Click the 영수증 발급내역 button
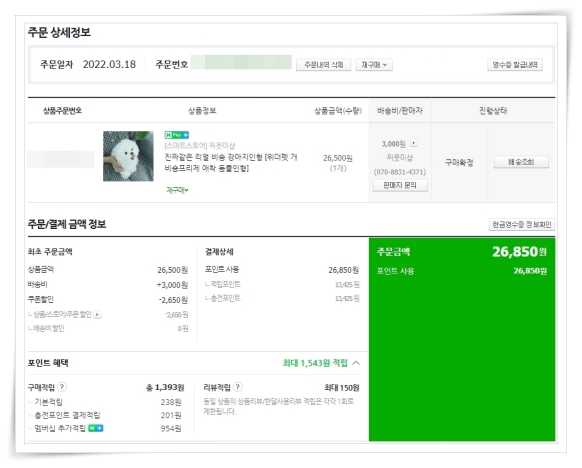Viewport: 582px width, 468px height. (515, 65)
